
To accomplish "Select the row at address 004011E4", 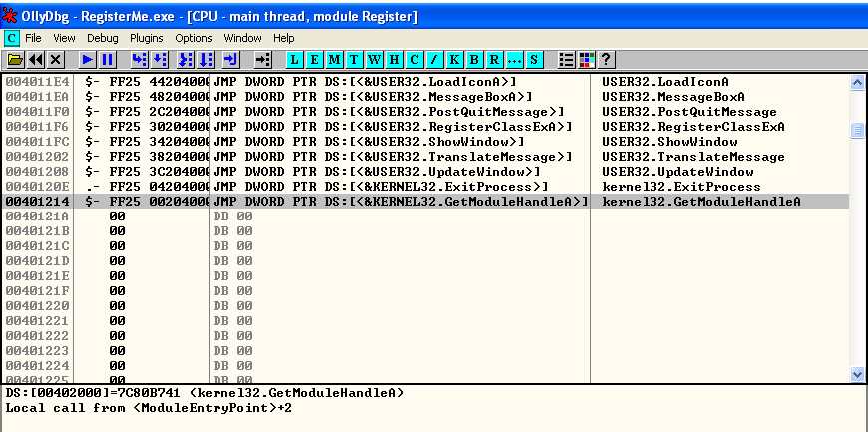I will pyautogui.click(x=425, y=82).
